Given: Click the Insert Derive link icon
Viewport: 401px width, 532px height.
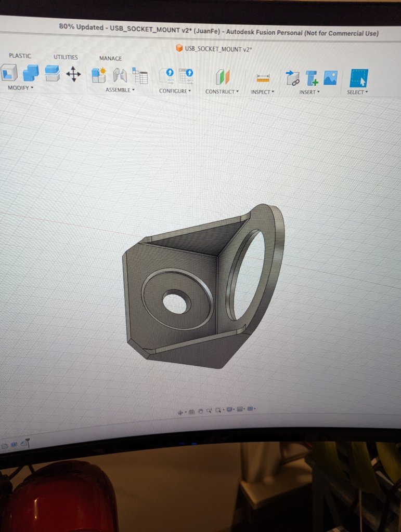Looking at the screenshot, I should click(292, 78).
